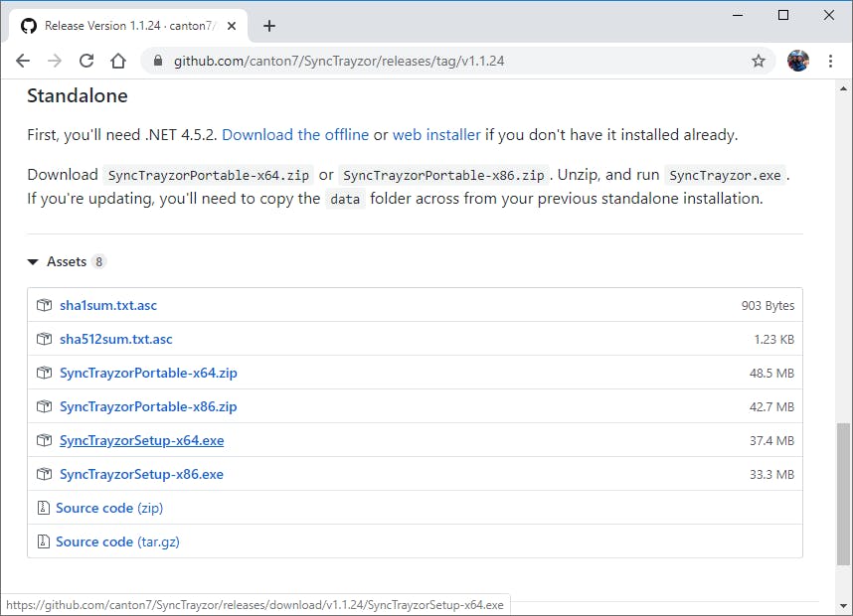This screenshot has width=853, height=616.
Task: Download SyncTrayzorPortable-x64.zip
Action: pos(148,374)
